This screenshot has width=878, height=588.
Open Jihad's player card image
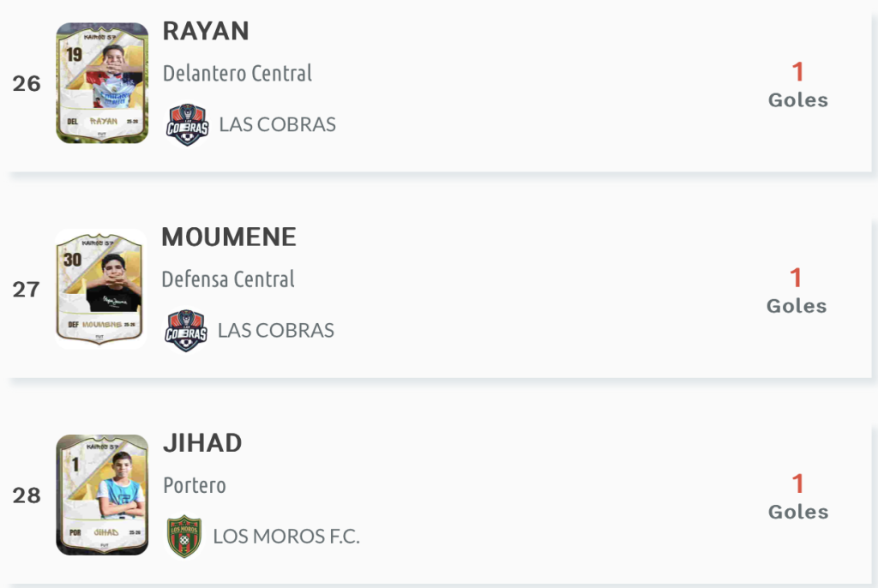coord(102,495)
